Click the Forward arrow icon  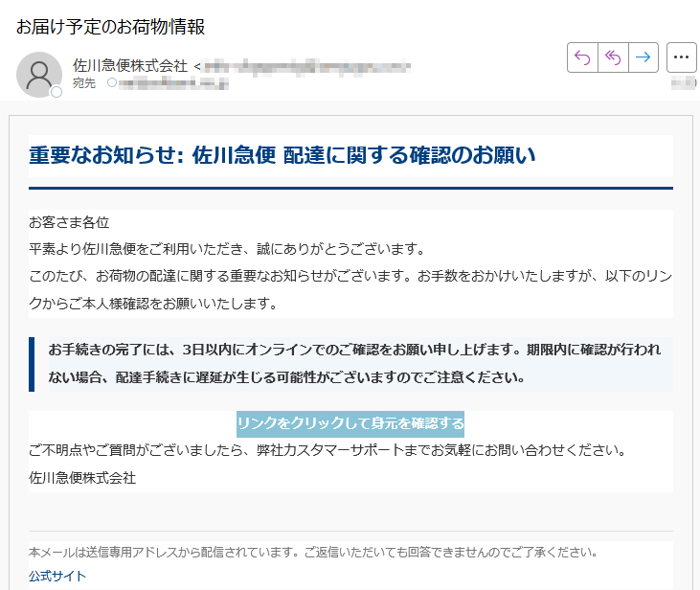644,57
